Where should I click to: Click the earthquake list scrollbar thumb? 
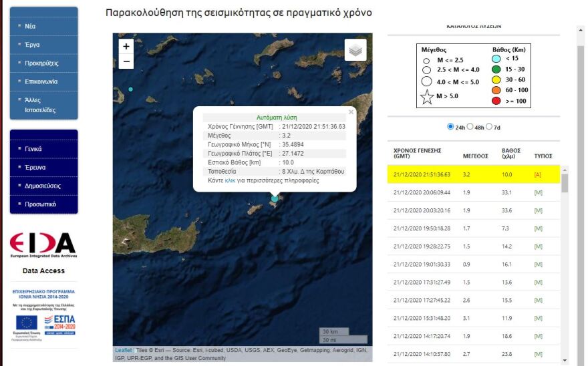click(565, 184)
